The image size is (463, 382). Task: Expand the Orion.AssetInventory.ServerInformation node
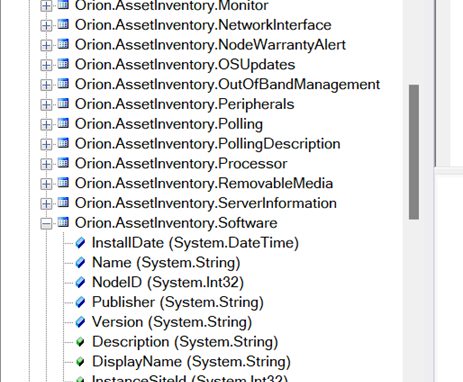point(46,204)
